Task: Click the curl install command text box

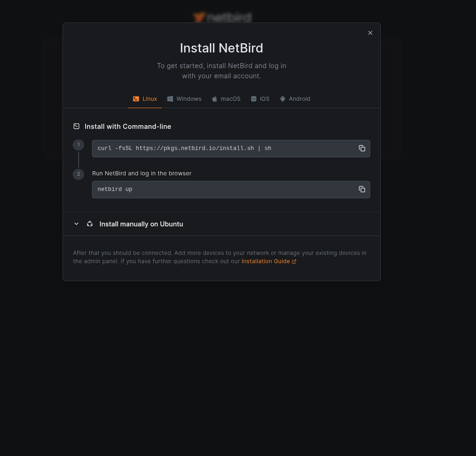Action: (x=221, y=148)
